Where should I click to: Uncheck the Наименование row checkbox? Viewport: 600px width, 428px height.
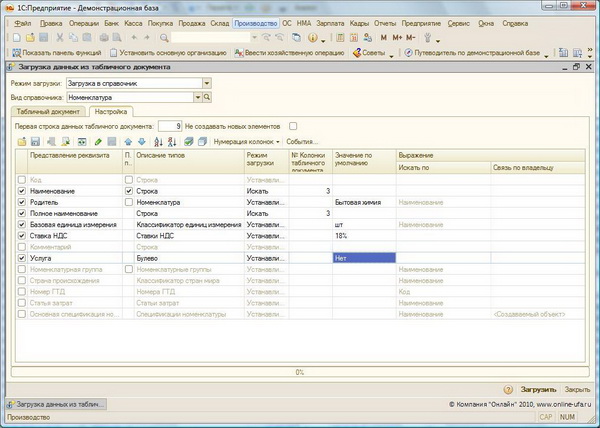22,191
